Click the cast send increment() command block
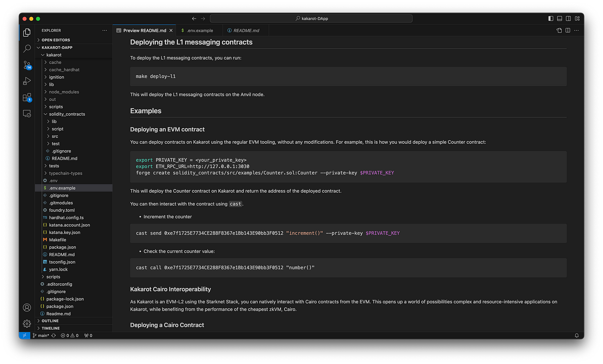This screenshot has height=364, width=603. [348, 233]
